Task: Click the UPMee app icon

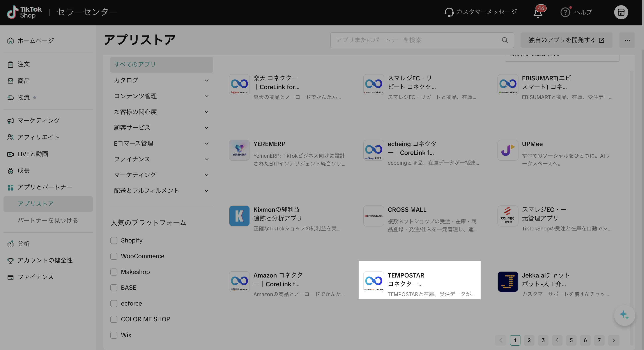Action: click(x=508, y=150)
